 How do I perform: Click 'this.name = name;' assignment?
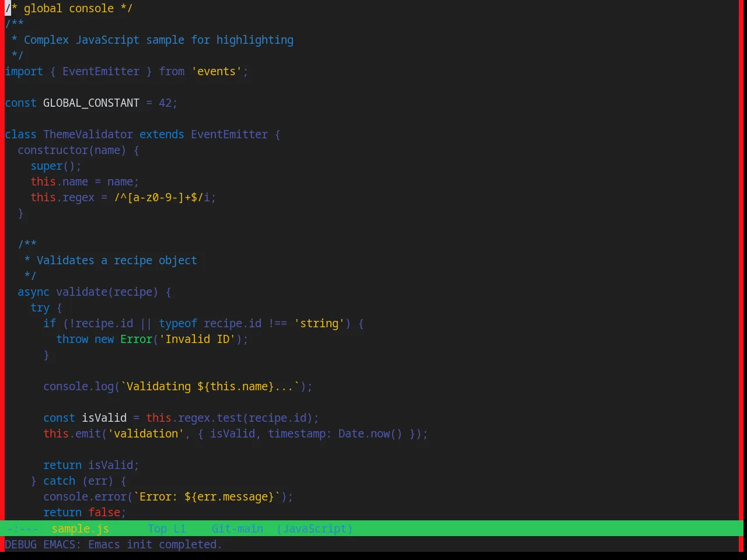point(85,181)
